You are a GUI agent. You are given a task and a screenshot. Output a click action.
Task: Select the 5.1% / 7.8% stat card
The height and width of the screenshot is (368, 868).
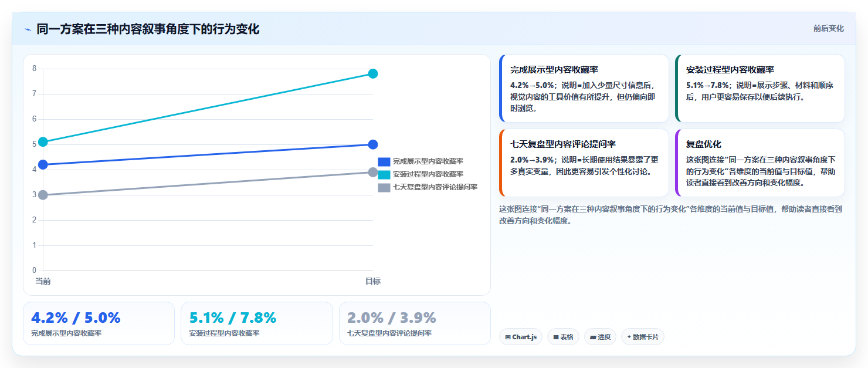pos(257,323)
